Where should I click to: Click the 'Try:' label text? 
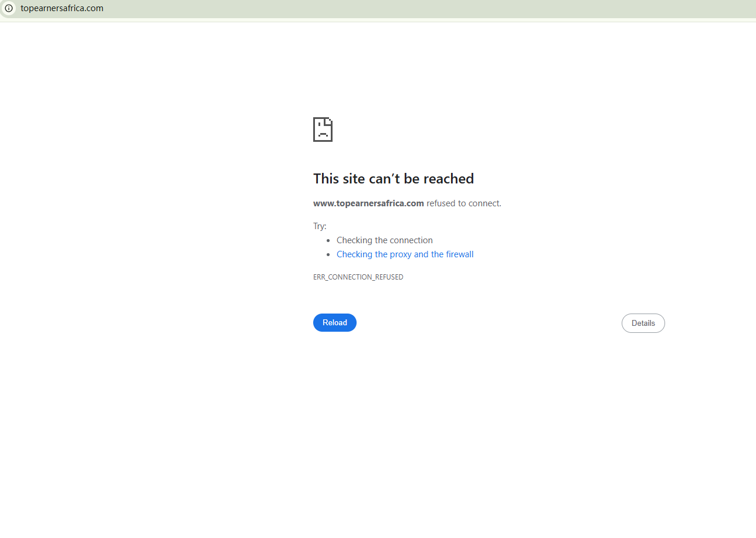[x=320, y=226]
